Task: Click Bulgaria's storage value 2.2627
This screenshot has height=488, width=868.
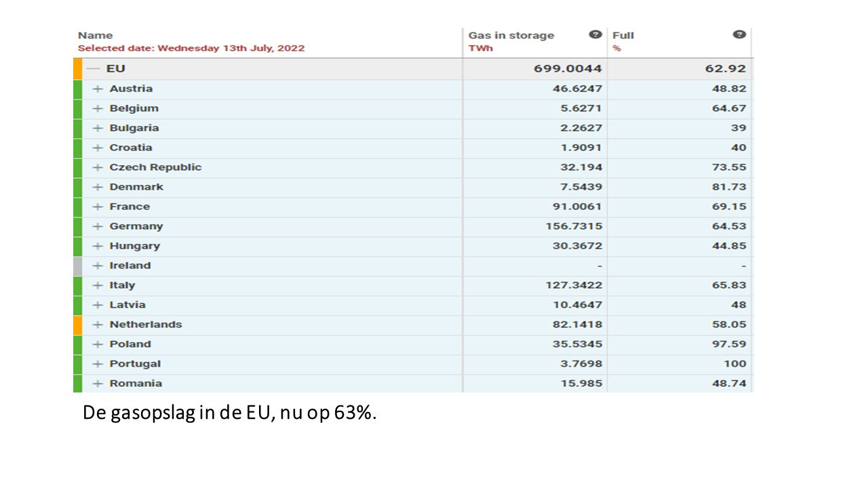Action: point(580,128)
